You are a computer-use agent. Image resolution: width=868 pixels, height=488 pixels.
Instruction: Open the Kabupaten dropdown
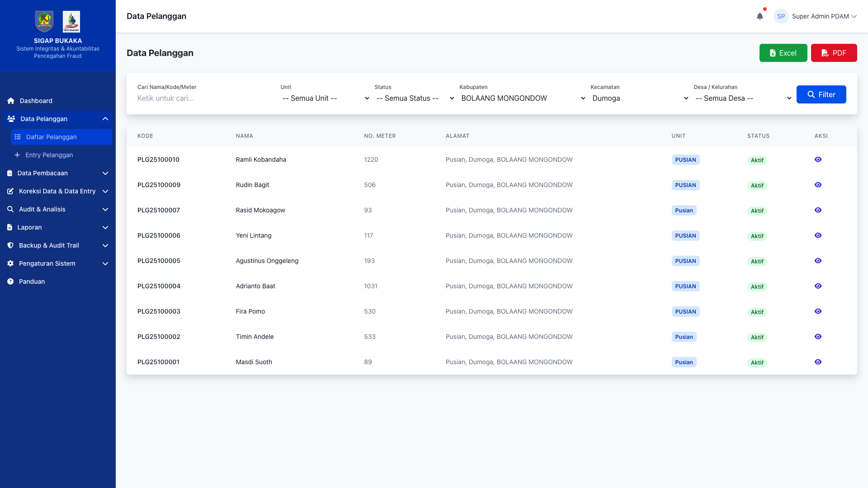tap(523, 98)
